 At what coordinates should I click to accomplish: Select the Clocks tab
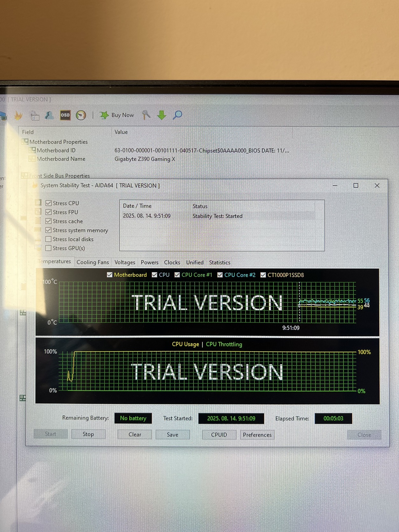pyautogui.click(x=172, y=262)
